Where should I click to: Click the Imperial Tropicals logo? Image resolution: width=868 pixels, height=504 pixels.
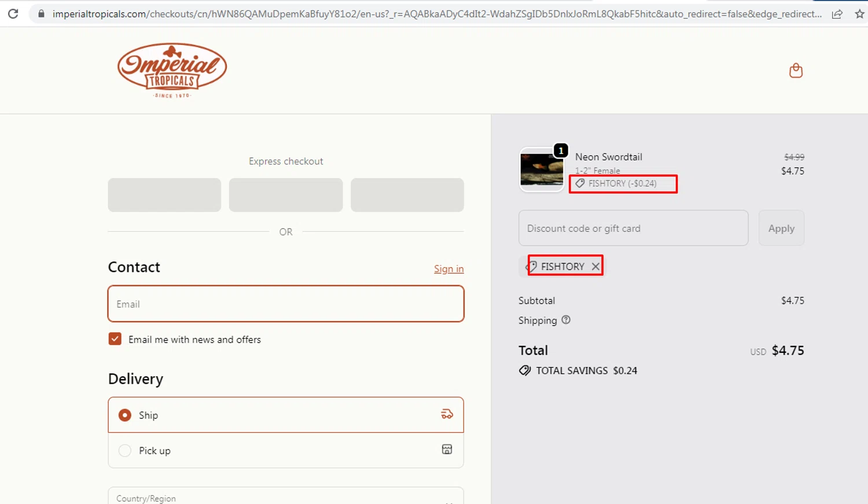pos(172,70)
